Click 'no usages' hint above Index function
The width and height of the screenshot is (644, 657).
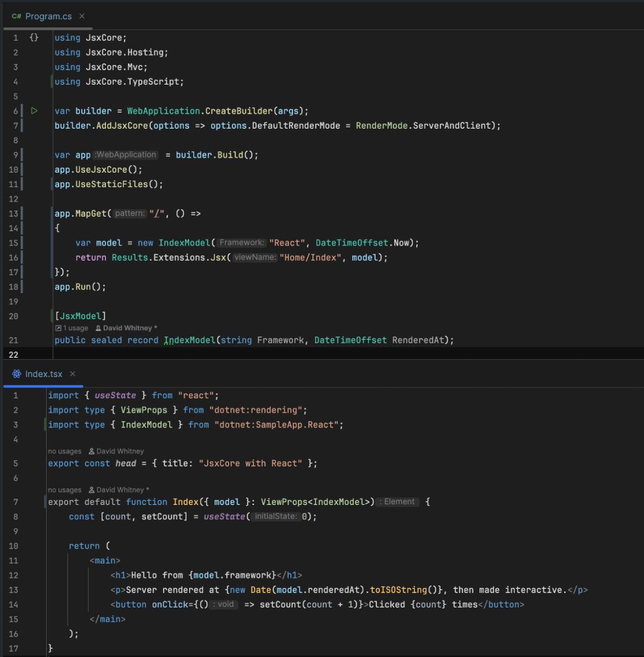point(65,490)
